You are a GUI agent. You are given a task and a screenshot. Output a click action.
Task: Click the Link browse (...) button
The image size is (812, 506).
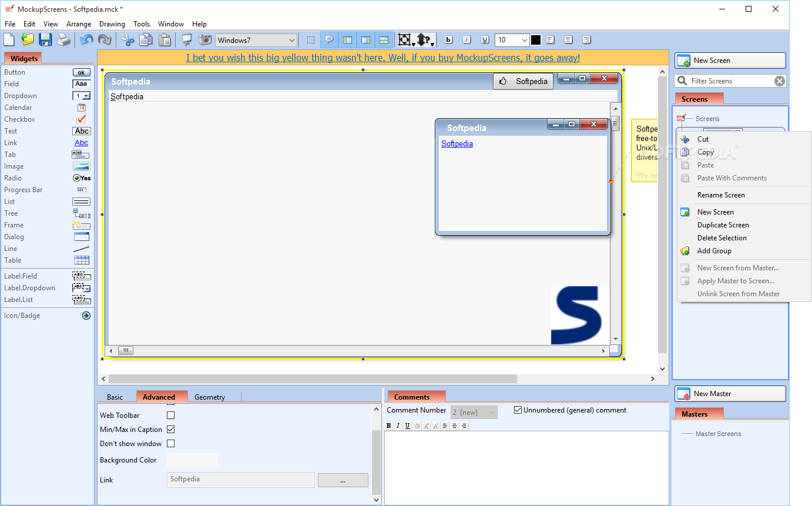(343, 480)
